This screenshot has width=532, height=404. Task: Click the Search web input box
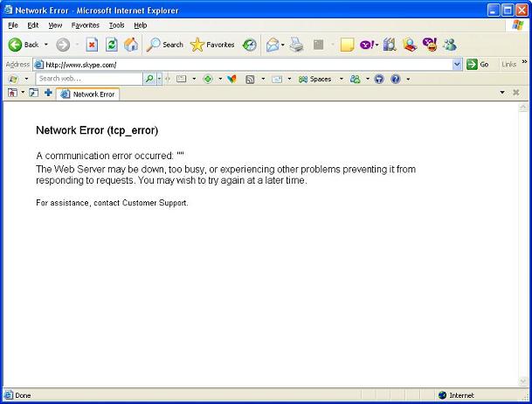pos(90,79)
